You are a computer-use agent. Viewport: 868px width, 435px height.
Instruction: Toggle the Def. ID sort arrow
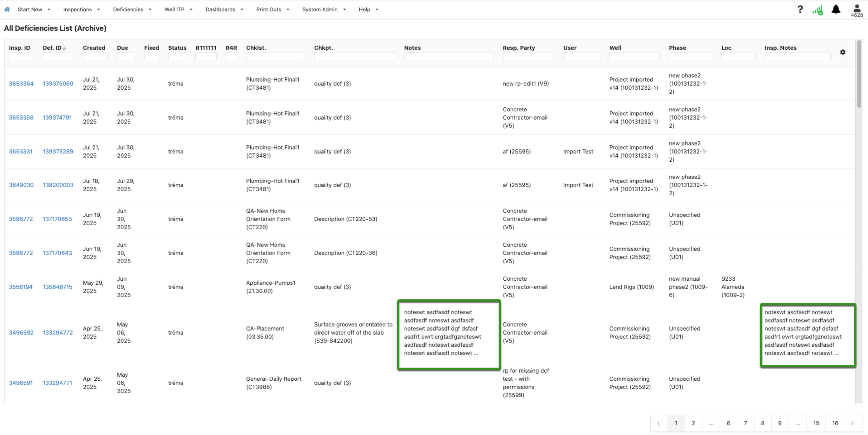tap(64, 48)
